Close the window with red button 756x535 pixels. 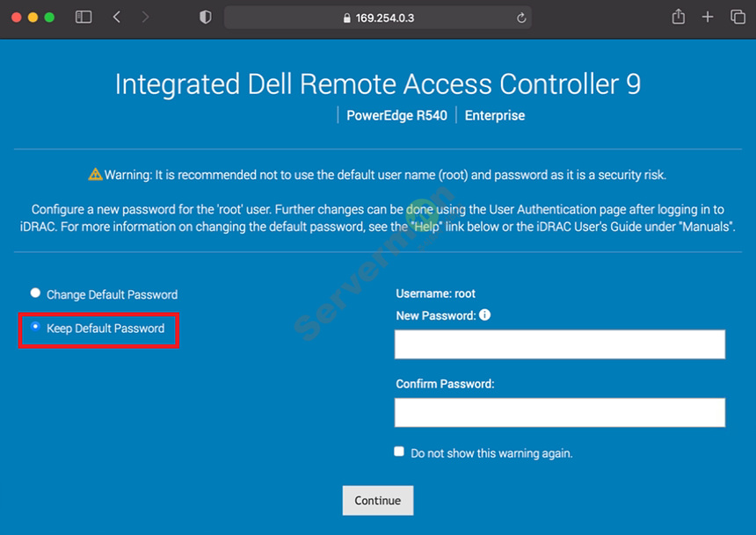[17, 18]
